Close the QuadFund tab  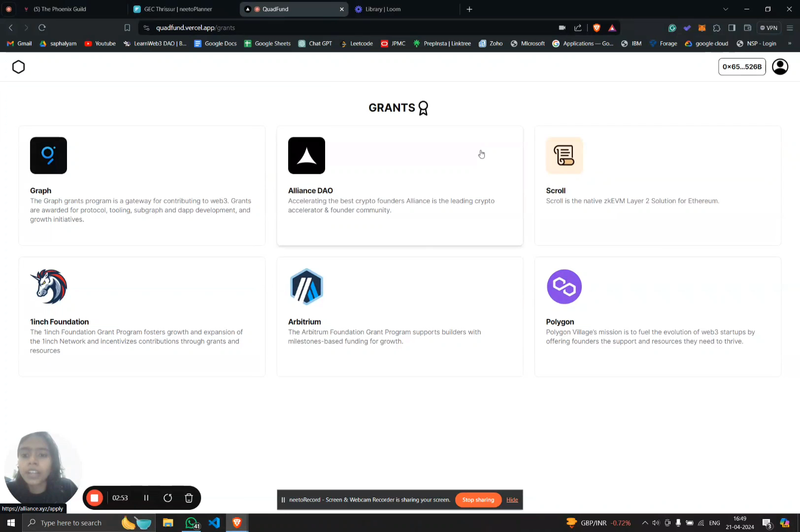tap(341, 9)
